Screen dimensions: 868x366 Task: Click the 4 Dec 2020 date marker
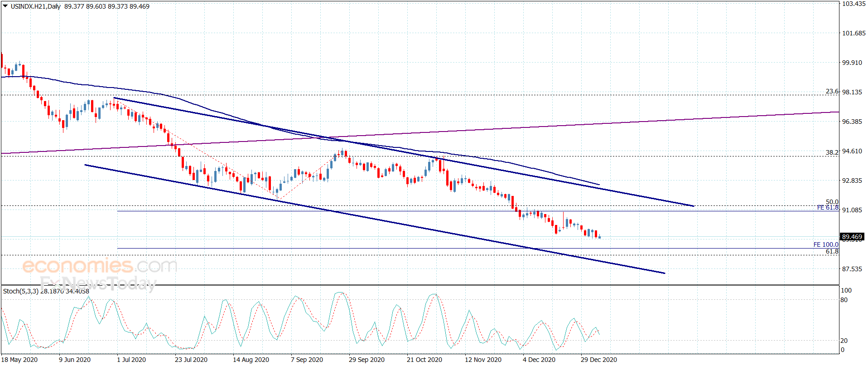(x=539, y=360)
